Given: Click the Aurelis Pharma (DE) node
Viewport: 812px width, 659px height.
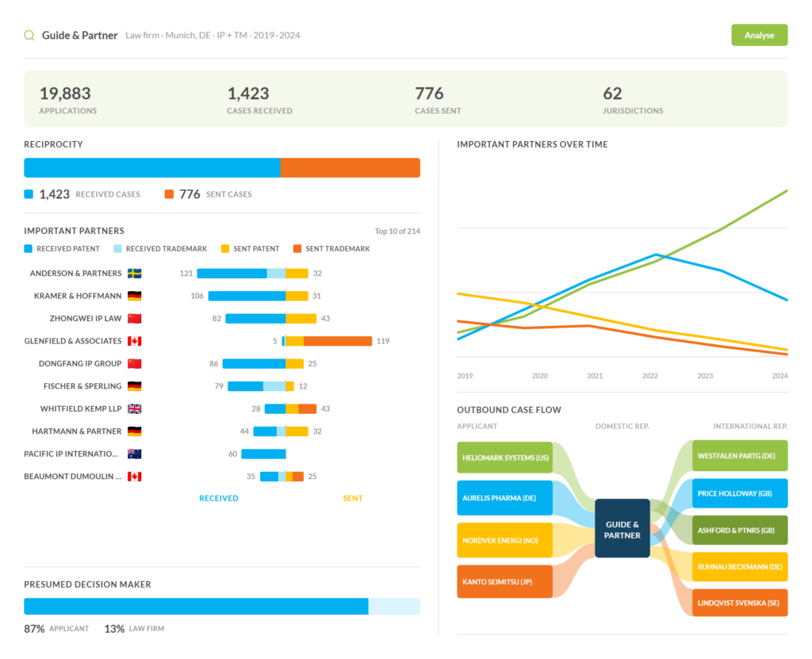Looking at the screenshot, I should click(505, 498).
